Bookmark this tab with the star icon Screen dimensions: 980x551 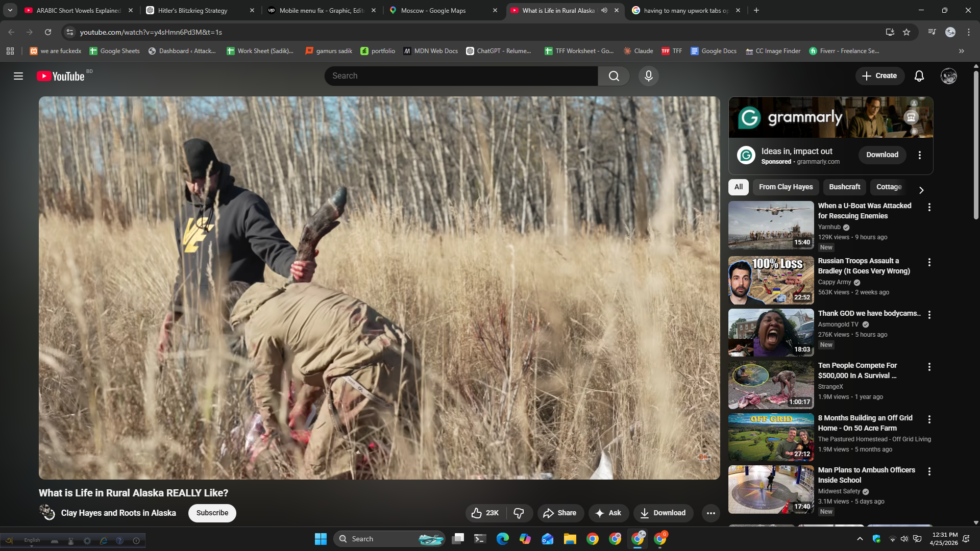906,32
